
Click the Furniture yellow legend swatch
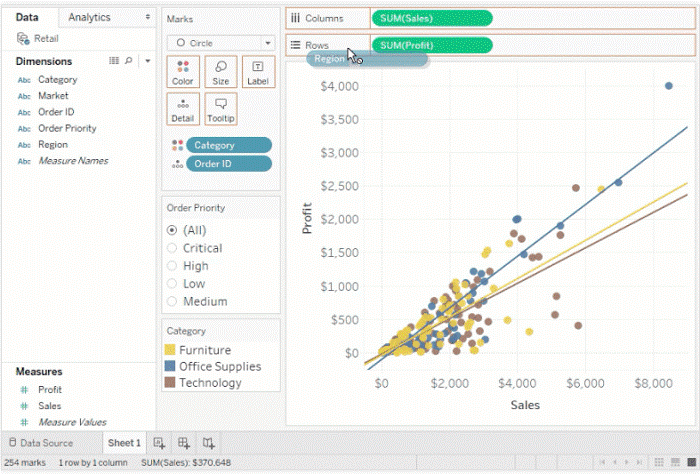click(171, 350)
